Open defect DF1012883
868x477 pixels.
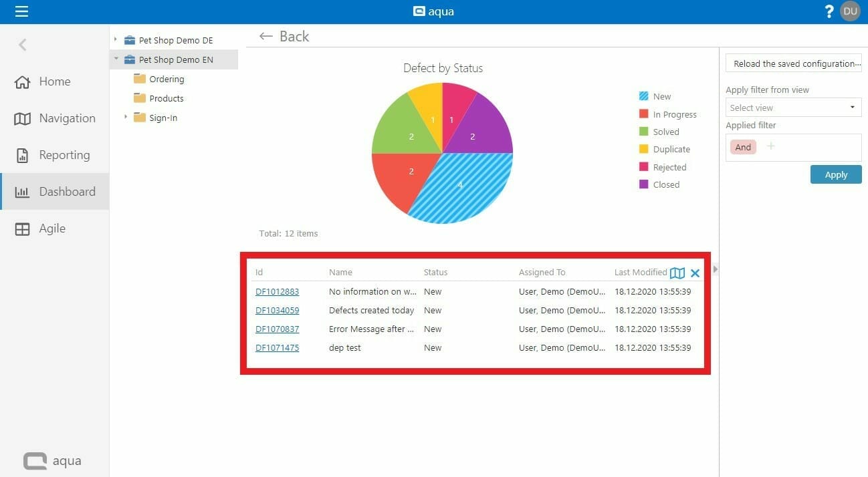click(x=276, y=291)
